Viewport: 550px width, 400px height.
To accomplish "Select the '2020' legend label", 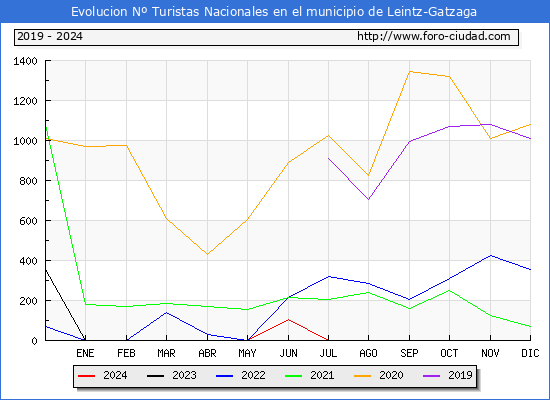I will [391, 375].
